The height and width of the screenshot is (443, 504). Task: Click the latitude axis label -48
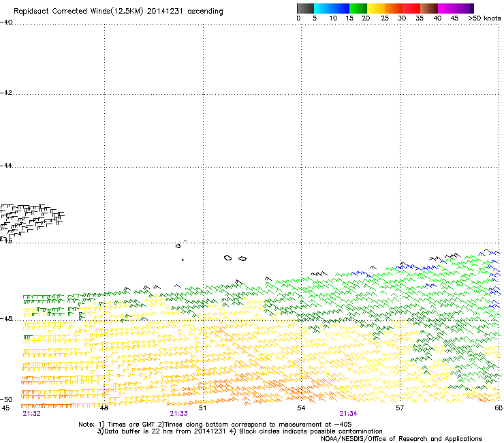pos(6,319)
